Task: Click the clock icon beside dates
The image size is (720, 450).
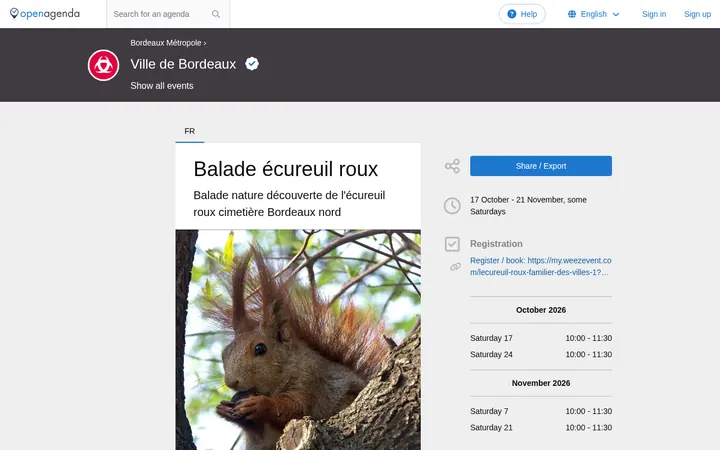Action: pos(452,206)
